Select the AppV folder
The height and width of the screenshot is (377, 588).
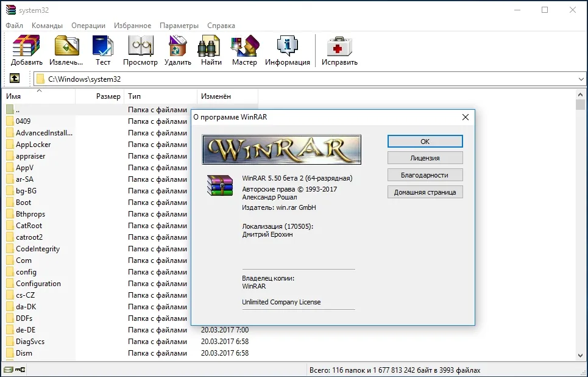24,168
